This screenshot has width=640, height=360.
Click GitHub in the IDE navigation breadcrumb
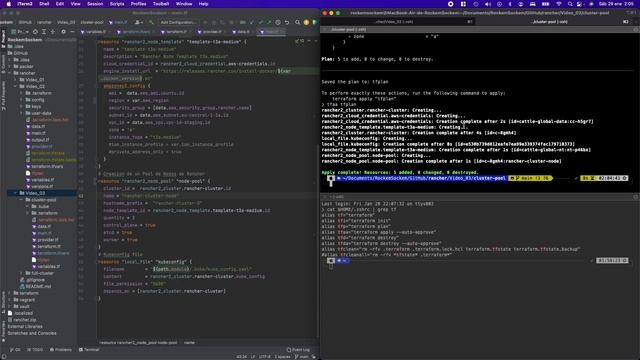point(25,22)
